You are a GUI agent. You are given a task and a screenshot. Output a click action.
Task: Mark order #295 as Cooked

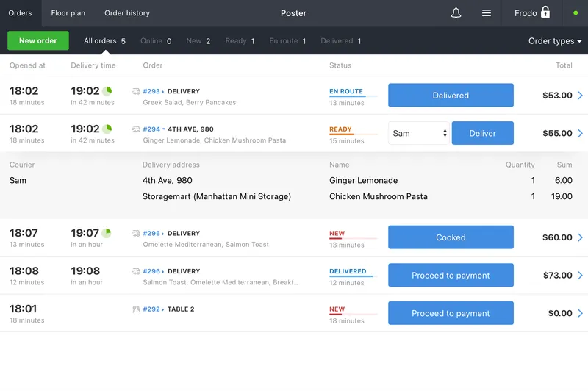pyautogui.click(x=451, y=237)
